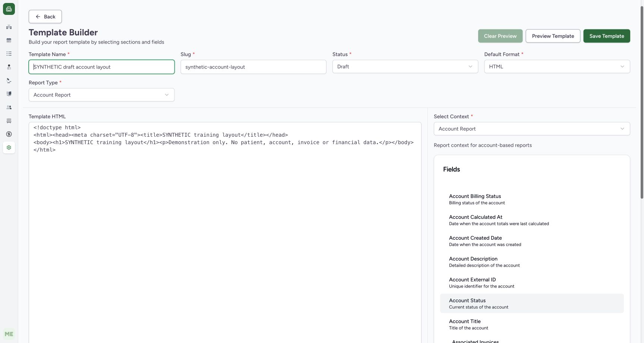644x343 pixels.
Task: Click the Slug input field
Action: pyautogui.click(x=253, y=67)
